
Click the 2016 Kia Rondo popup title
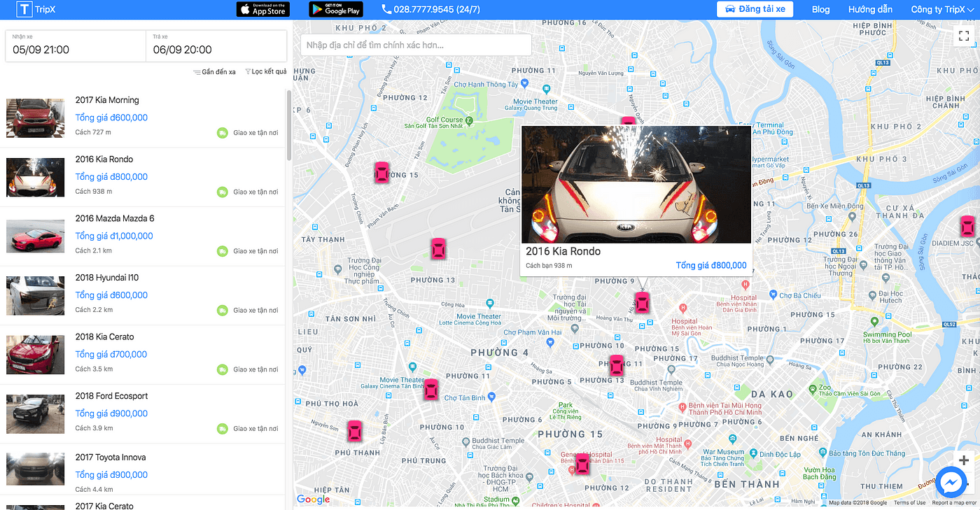click(563, 251)
